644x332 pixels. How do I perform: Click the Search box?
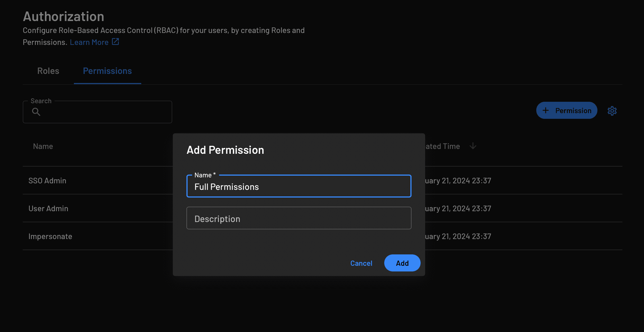point(105,112)
